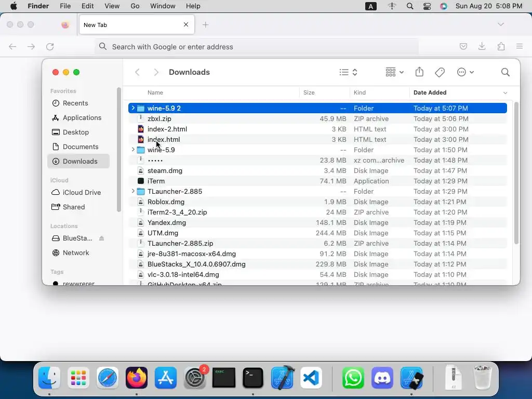Click the Siri icon in menu bar
532x399 pixels.
click(x=444, y=6)
